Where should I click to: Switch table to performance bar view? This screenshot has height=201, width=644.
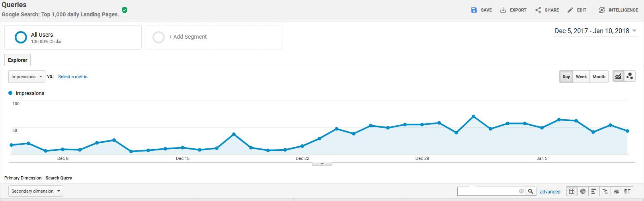click(x=593, y=191)
